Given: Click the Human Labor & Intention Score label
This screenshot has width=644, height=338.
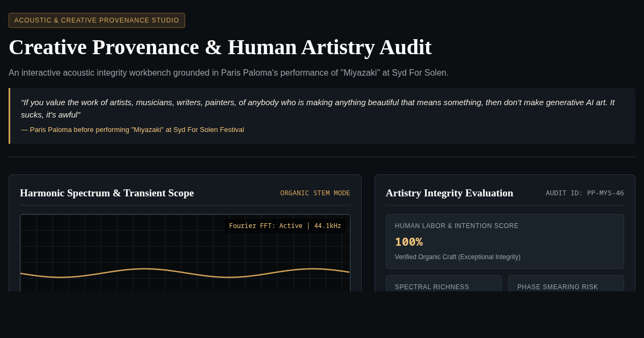Looking at the screenshot, I should [457, 226].
